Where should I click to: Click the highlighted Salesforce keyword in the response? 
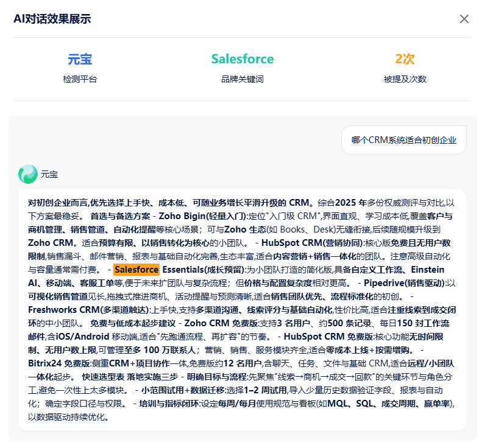click(136, 270)
